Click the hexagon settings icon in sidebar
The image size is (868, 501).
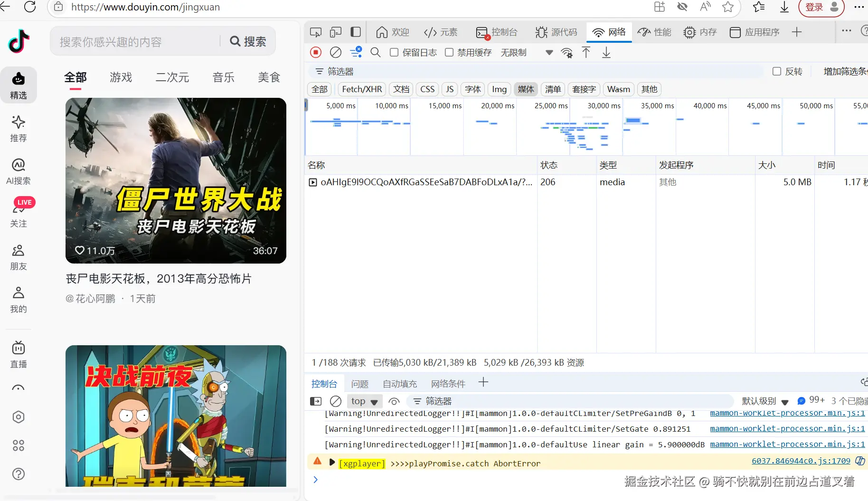[x=19, y=417]
